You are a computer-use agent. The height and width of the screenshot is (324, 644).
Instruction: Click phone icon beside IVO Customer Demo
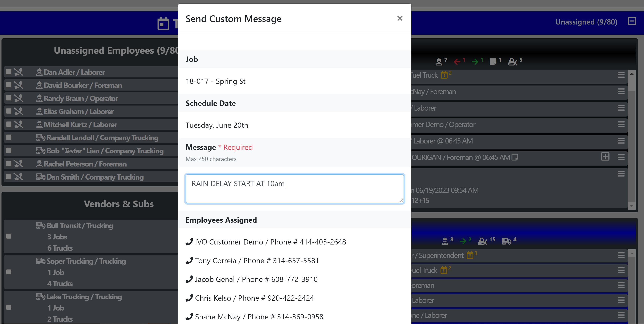[x=189, y=242]
